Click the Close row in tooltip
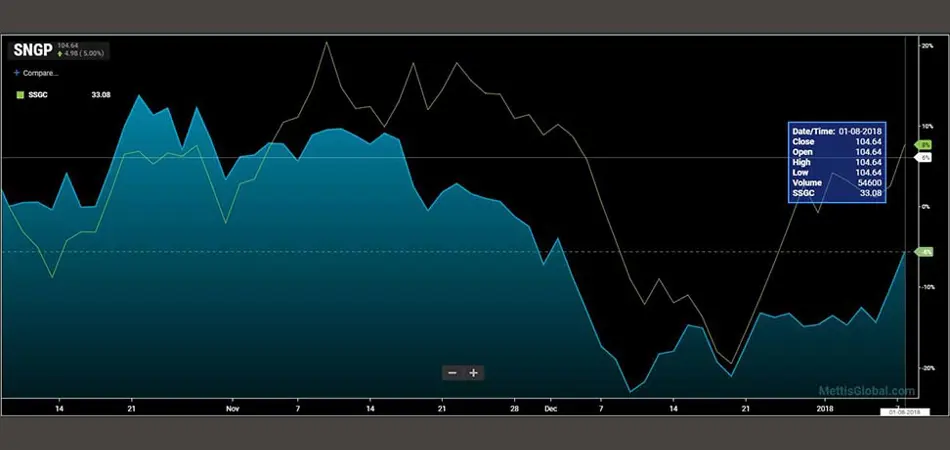950x450 pixels. tap(837, 141)
